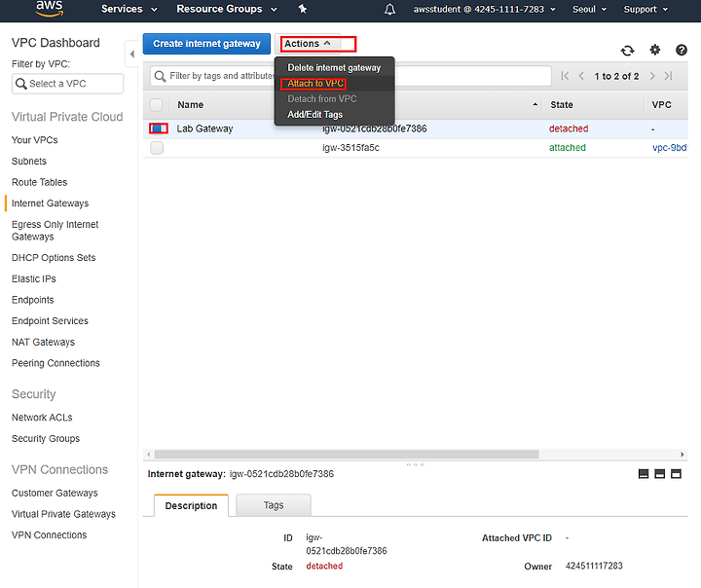This screenshot has height=588, width=701.
Task: Click the filter by tags search field
Action: click(350, 76)
